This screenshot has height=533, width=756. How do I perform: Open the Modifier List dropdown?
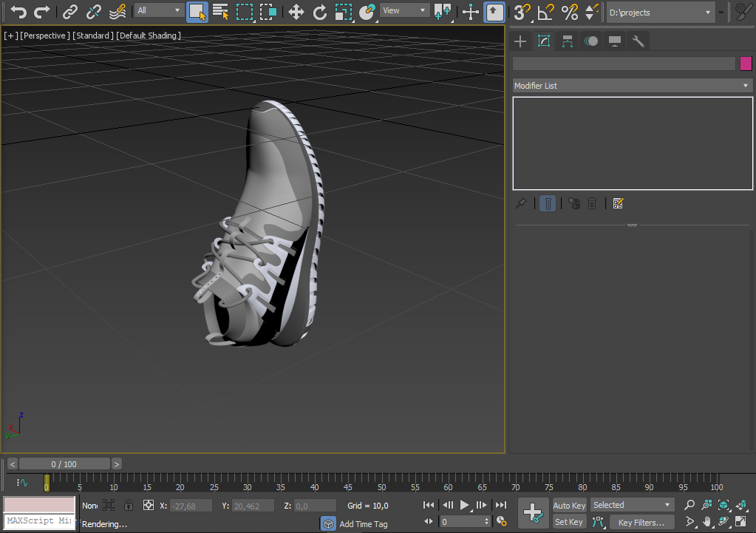point(632,86)
